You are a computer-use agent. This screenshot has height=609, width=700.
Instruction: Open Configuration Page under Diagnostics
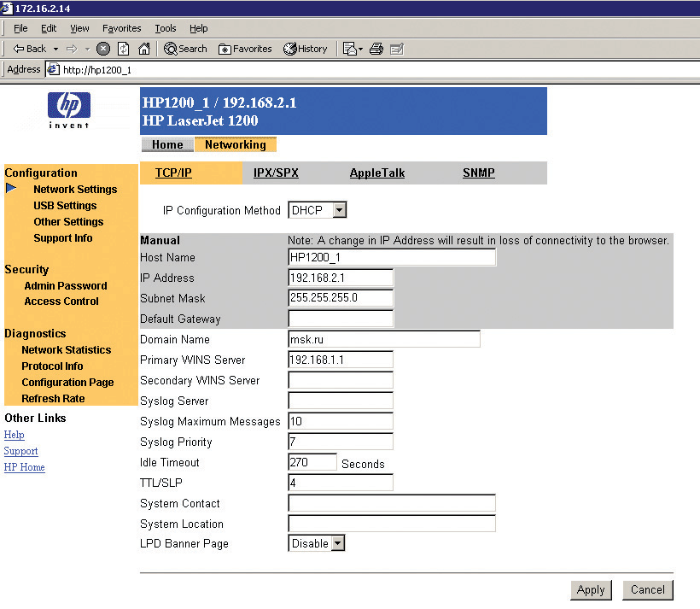tap(67, 383)
